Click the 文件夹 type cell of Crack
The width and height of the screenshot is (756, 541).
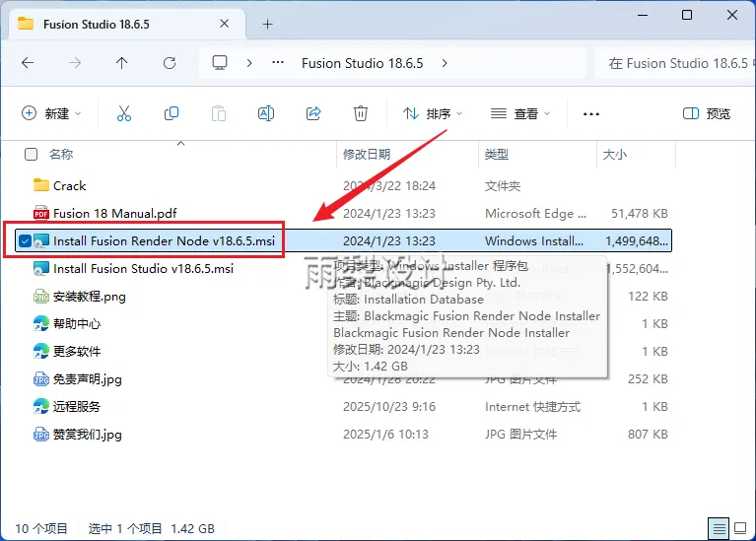(x=503, y=185)
